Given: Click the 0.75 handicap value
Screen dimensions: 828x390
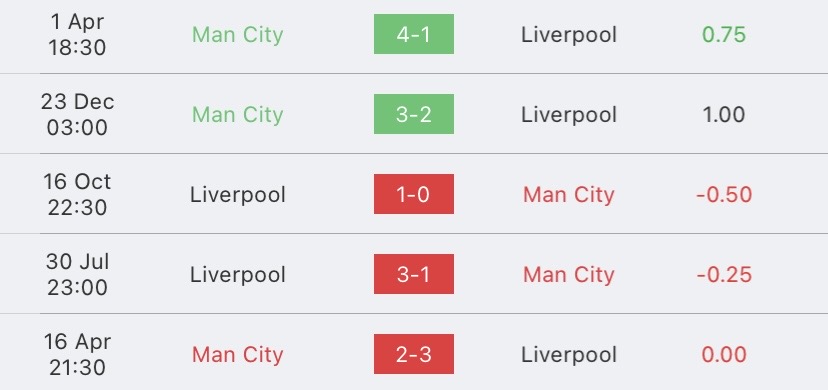Looking at the screenshot, I should click(x=724, y=35).
